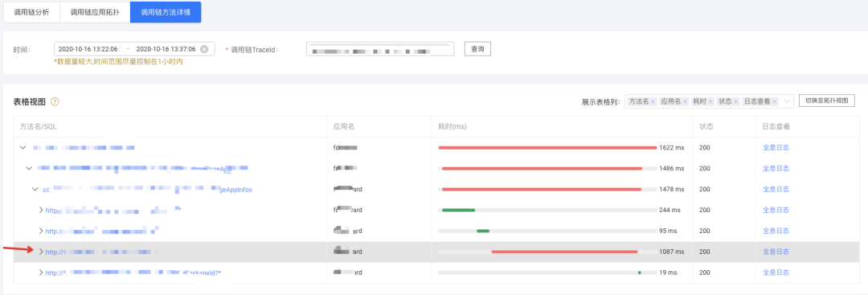The height and width of the screenshot is (295, 868).
Task: Click the 查询 button
Action: click(x=477, y=49)
